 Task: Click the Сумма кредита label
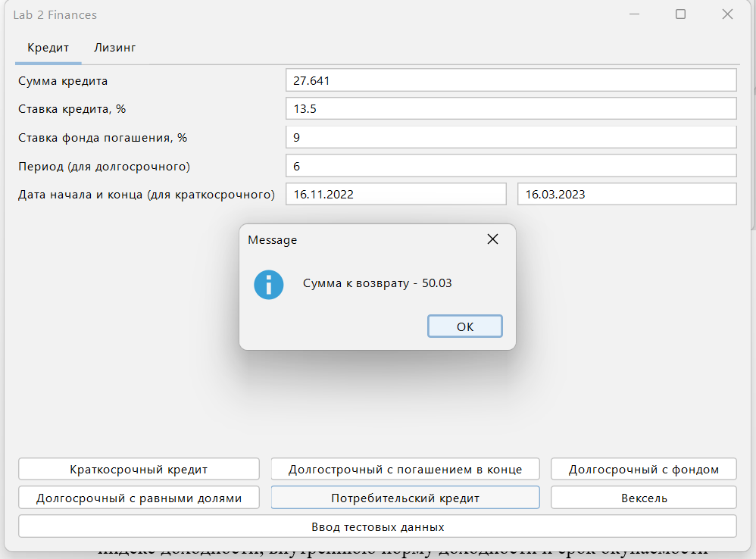(x=63, y=80)
